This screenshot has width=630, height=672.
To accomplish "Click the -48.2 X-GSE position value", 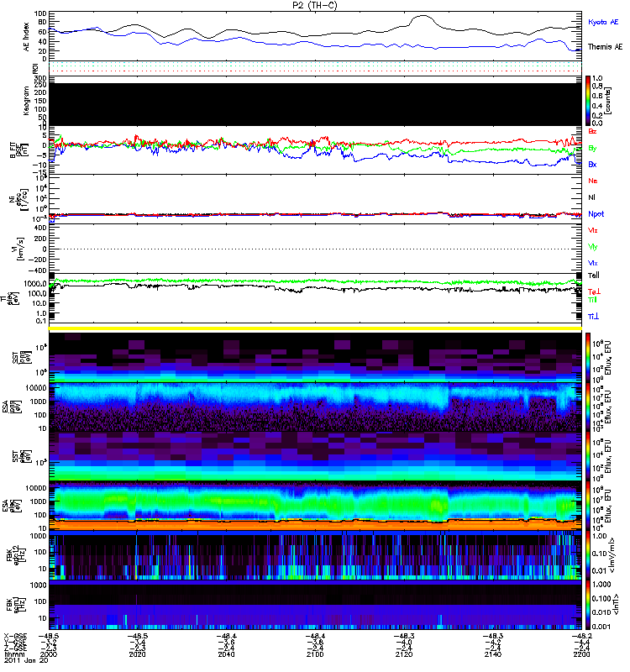I will coord(581,636).
